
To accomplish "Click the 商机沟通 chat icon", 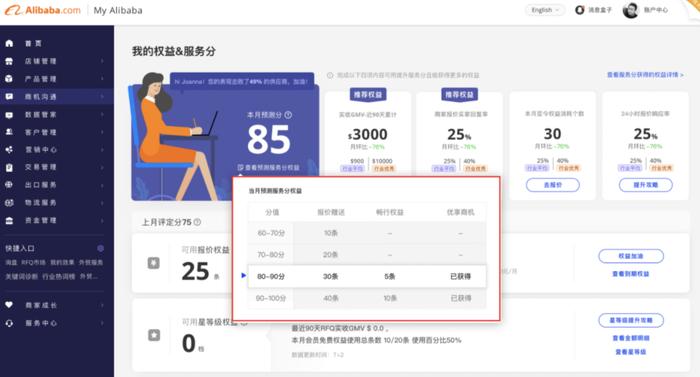I will point(9,96).
